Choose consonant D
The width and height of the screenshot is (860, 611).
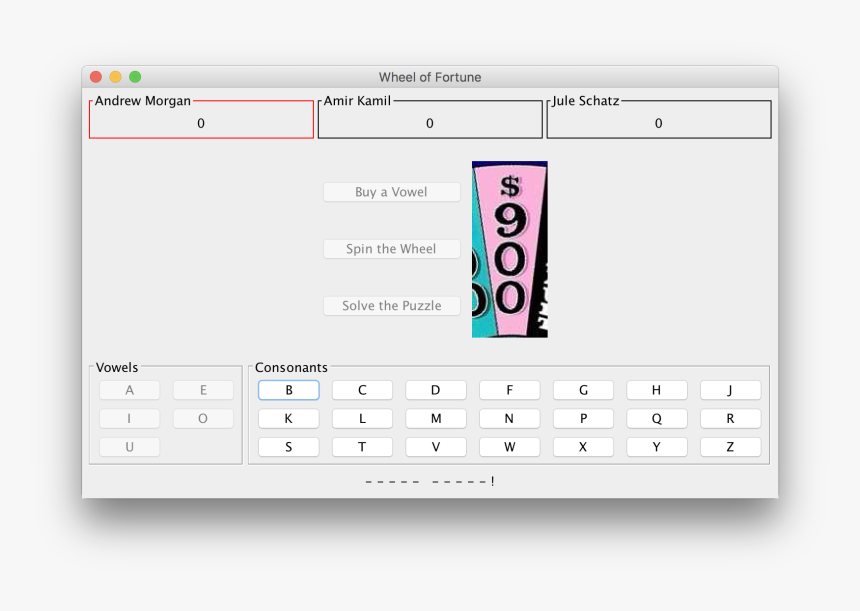[435, 390]
